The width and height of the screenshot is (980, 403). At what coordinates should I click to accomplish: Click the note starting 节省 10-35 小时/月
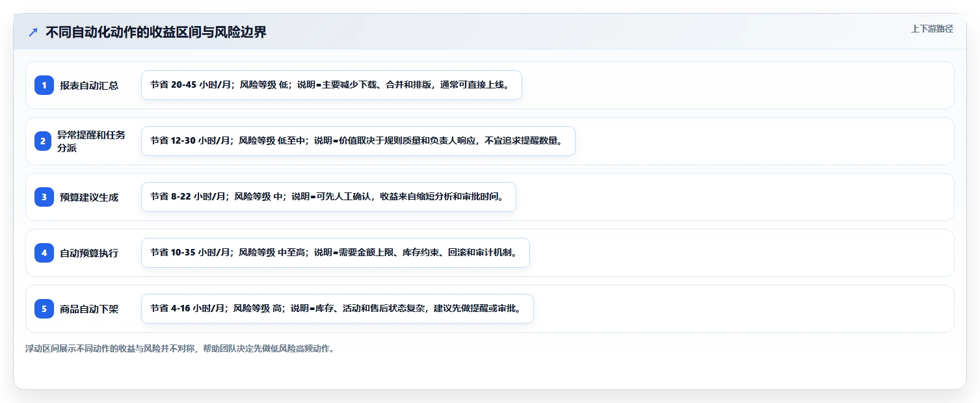[x=336, y=253]
